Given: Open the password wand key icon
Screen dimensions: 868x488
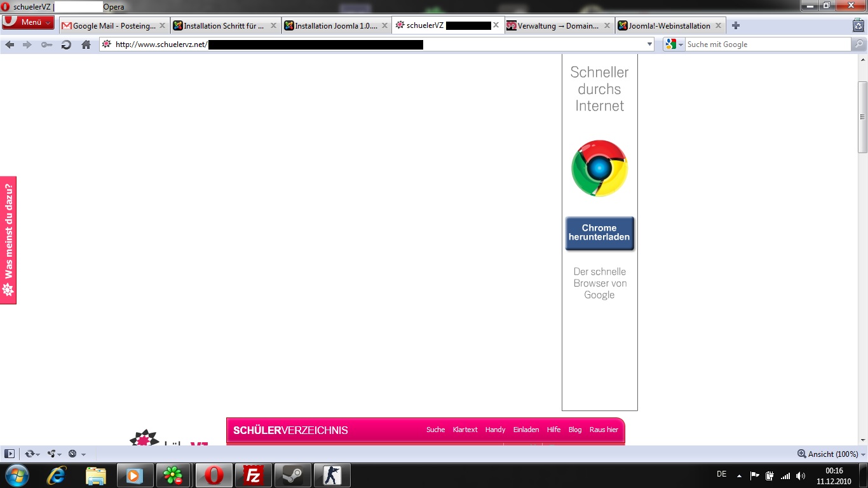Looking at the screenshot, I should click(46, 44).
